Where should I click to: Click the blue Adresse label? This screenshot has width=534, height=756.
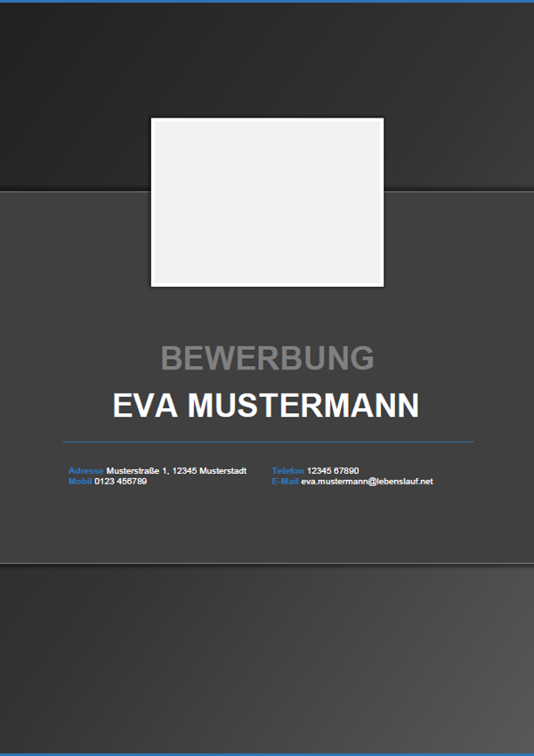85,470
